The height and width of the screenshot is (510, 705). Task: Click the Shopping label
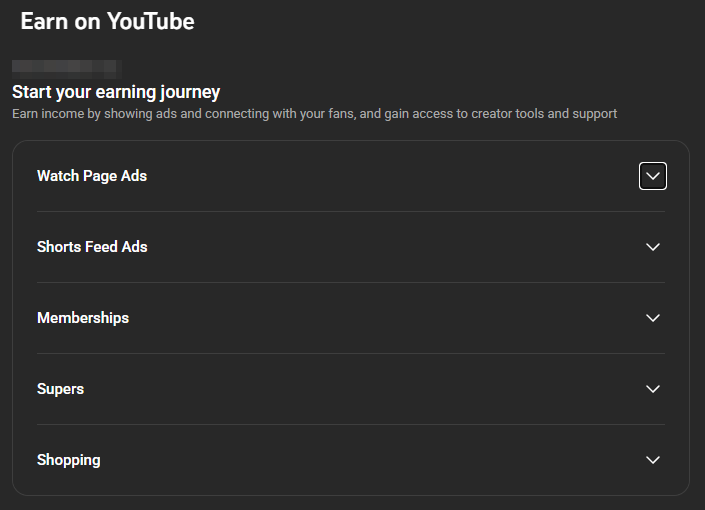(68, 460)
